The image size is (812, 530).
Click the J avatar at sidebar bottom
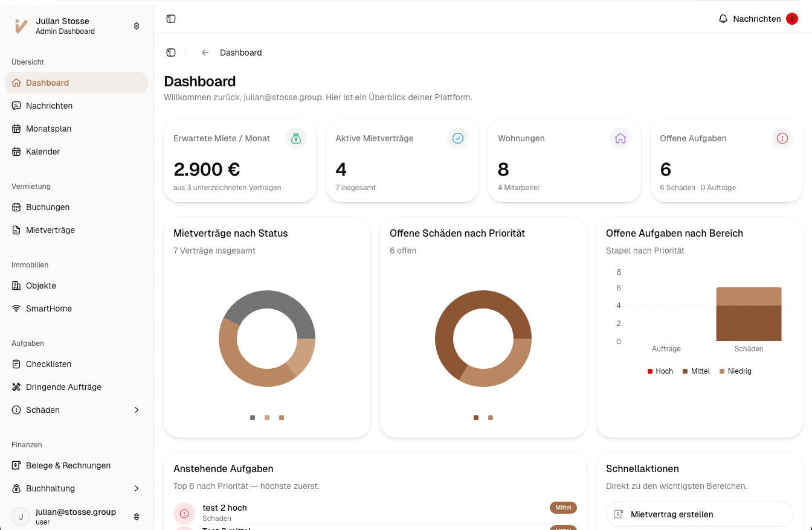coord(21,517)
